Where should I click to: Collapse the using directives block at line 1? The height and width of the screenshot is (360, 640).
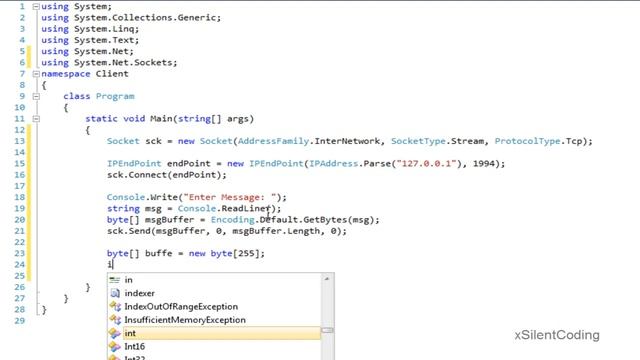tap(36, 7)
